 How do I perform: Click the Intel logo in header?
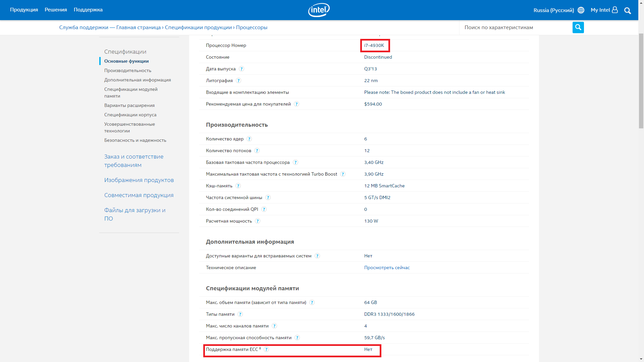tap(319, 10)
